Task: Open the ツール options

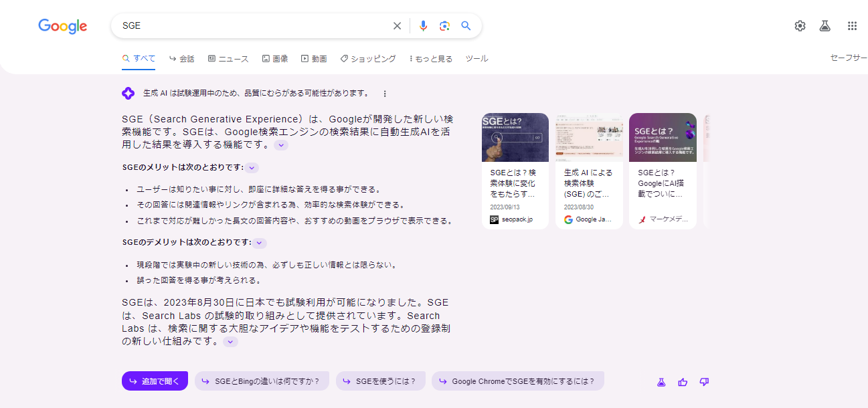Action: (x=476, y=59)
